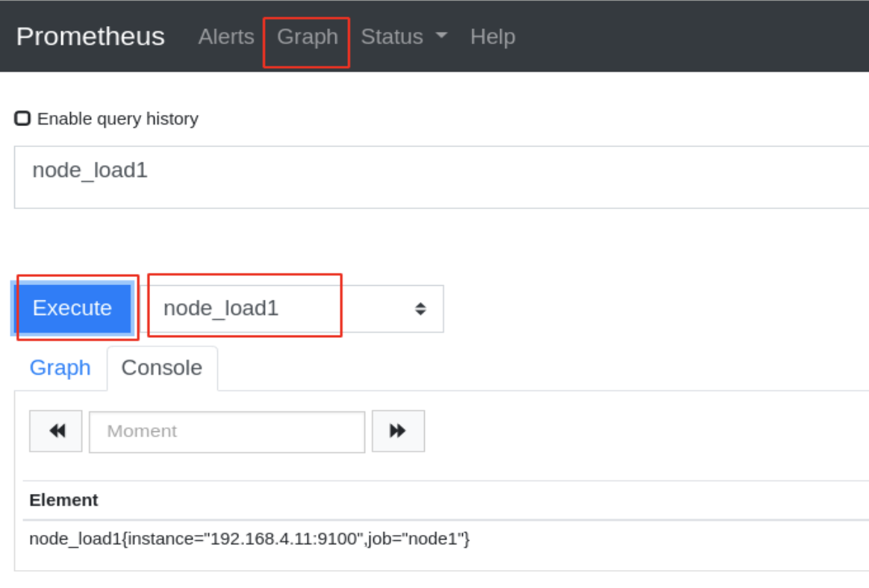Click the Element column header
Image resolution: width=869 pixels, height=588 pixels.
[x=63, y=500]
